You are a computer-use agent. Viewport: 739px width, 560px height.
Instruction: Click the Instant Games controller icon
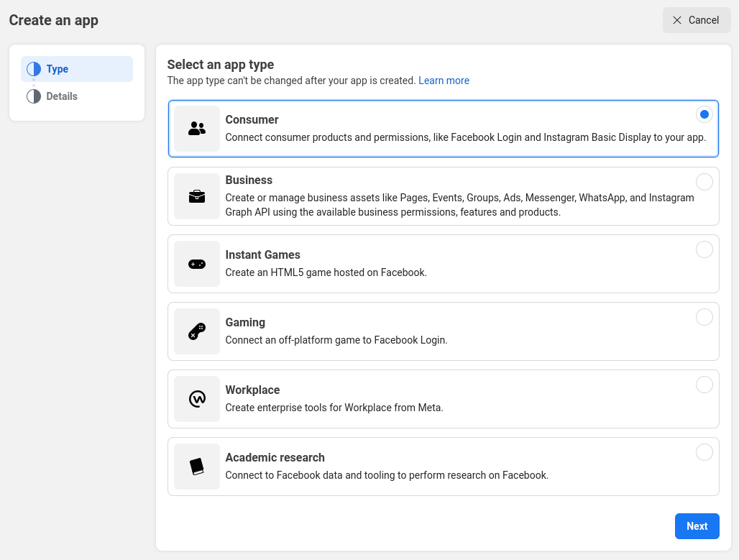[197, 264]
